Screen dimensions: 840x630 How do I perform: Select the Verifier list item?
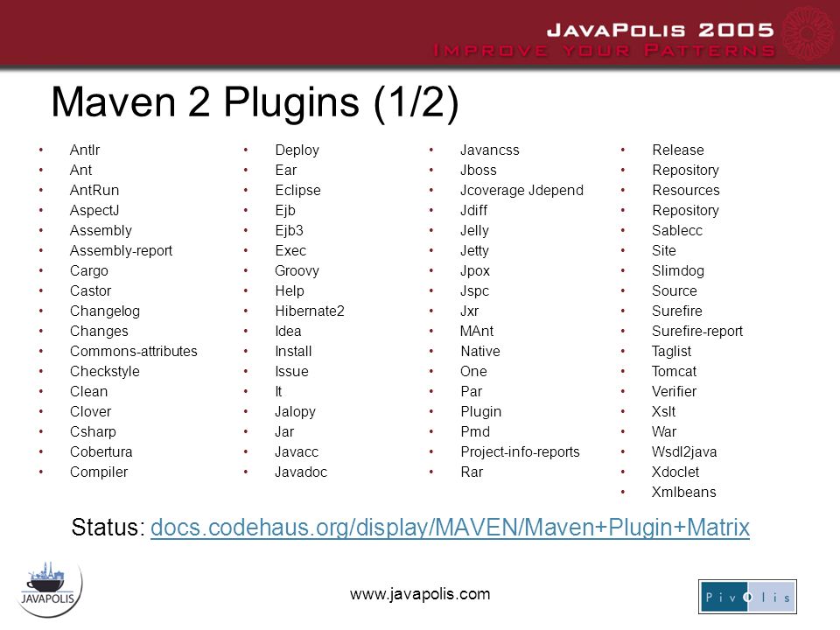[x=674, y=392]
